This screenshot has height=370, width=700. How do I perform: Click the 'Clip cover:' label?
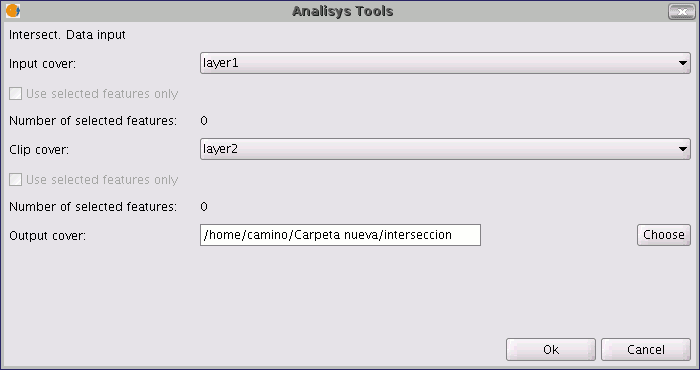39,150
